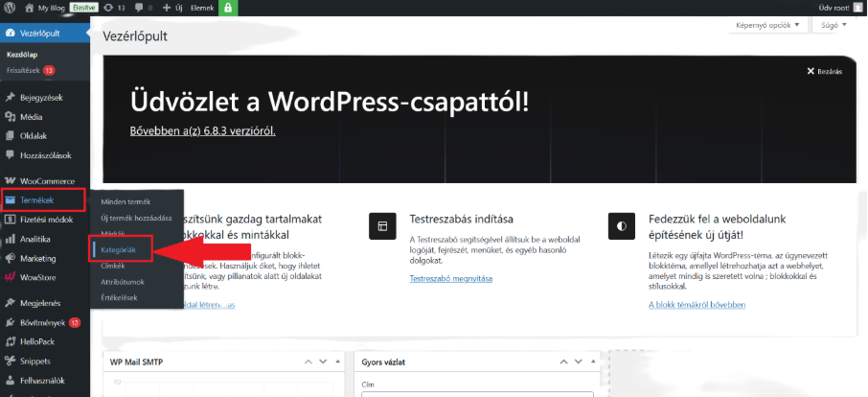This screenshot has width=868, height=397.
Task: Move WP Mail SMTP widget down
Action: click(323, 362)
